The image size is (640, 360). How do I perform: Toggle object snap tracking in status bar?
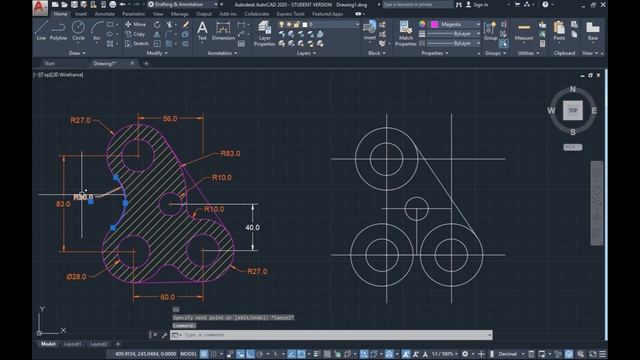point(291,354)
